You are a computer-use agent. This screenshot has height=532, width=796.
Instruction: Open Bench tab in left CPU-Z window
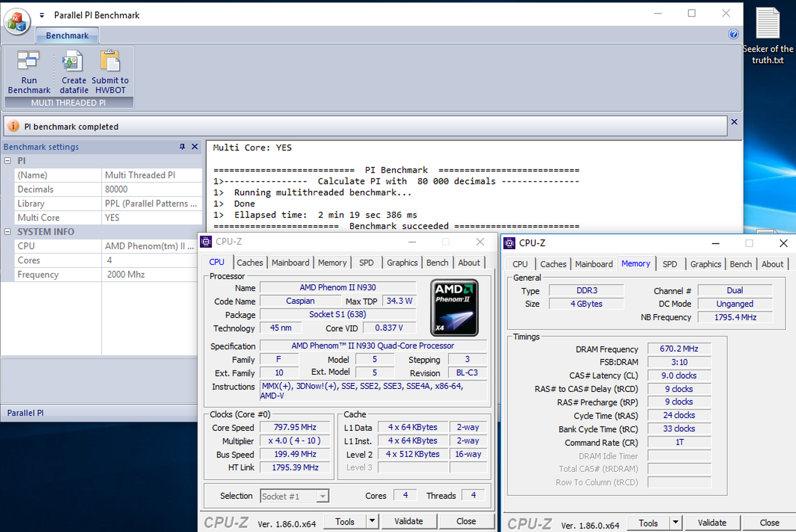point(437,263)
